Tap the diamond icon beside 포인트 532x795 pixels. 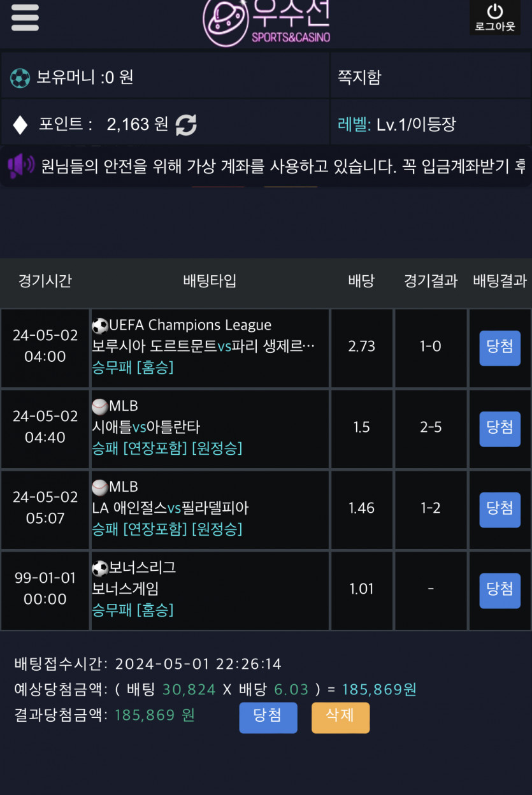coord(20,124)
